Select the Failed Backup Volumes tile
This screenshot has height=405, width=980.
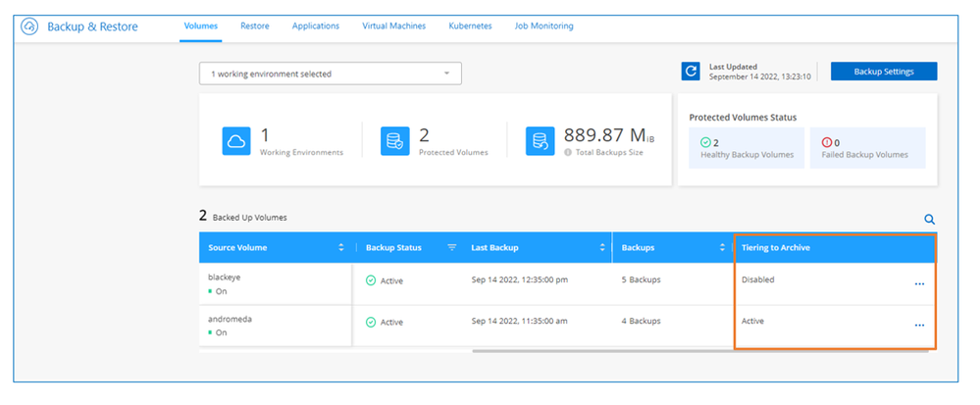pyautogui.click(x=866, y=148)
